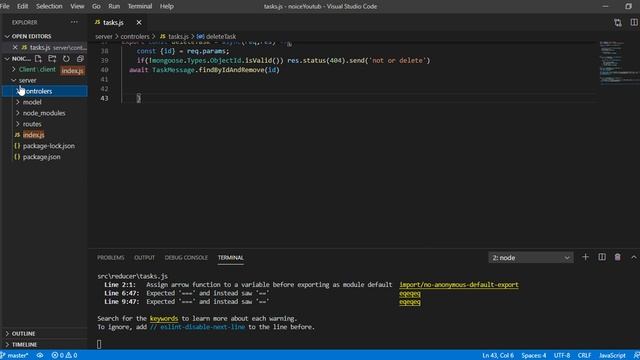Screen dimensions: 640x360
Task: Switch to the Debug Console tab
Action: 186,258
